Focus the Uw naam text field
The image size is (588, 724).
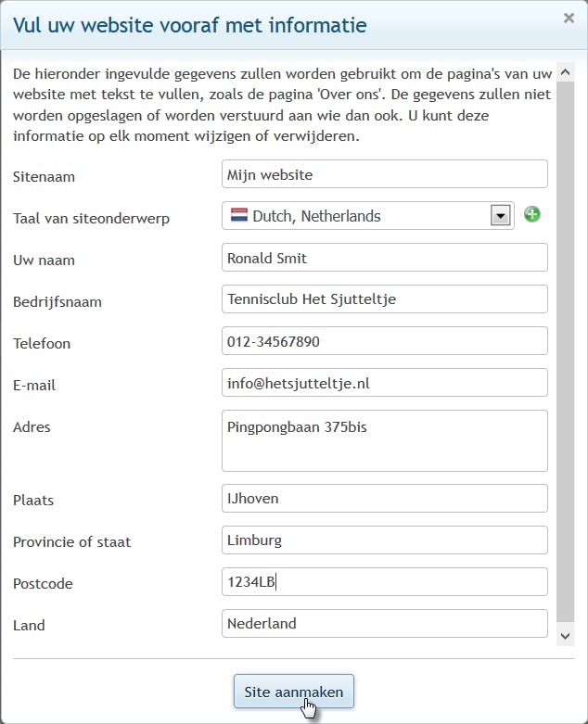pyautogui.click(x=385, y=258)
